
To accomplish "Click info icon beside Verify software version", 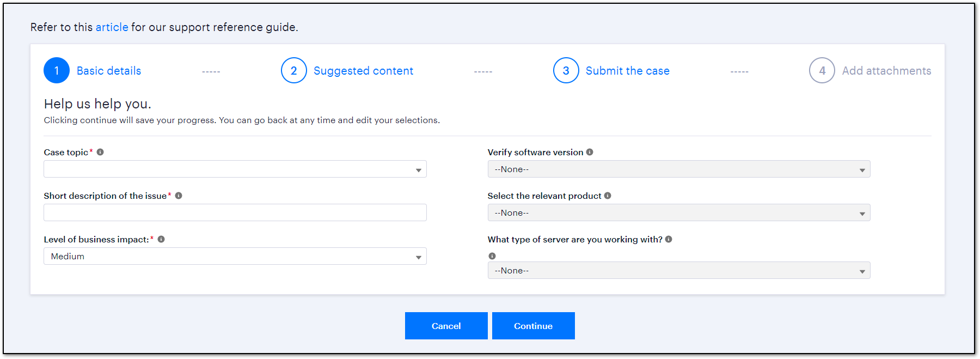I will [x=590, y=152].
